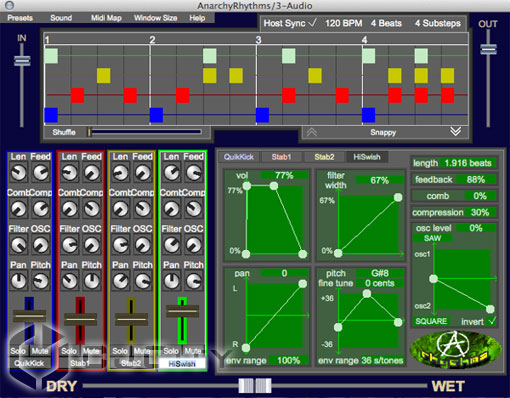Toggle first yellow Stab2 step in bar 1
Viewport: 510px width, 398px height.
pyautogui.click(x=104, y=76)
